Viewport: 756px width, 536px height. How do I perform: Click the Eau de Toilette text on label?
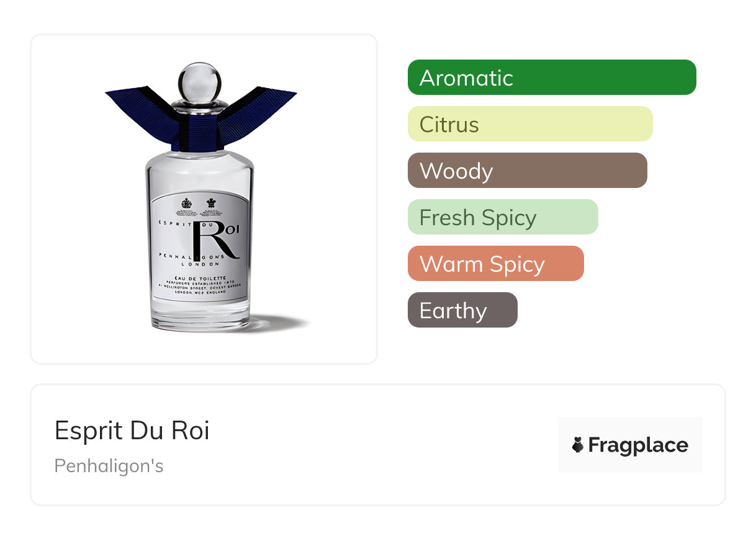click(199, 279)
